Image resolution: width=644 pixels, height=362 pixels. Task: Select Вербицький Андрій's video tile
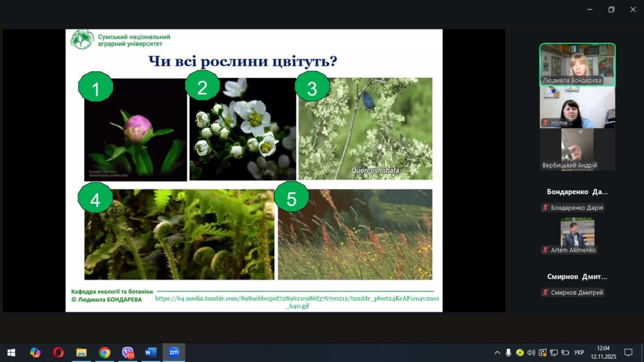click(x=577, y=150)
